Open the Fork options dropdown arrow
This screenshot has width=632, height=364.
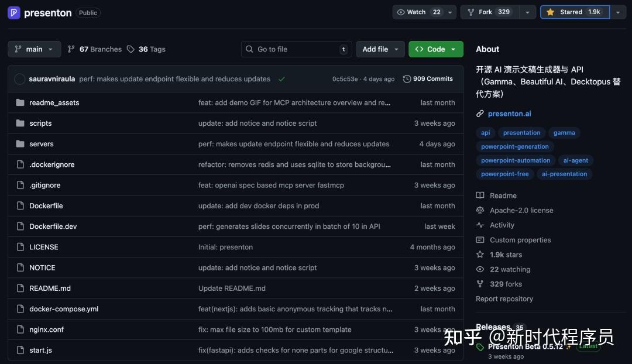[x=527, y=12]
